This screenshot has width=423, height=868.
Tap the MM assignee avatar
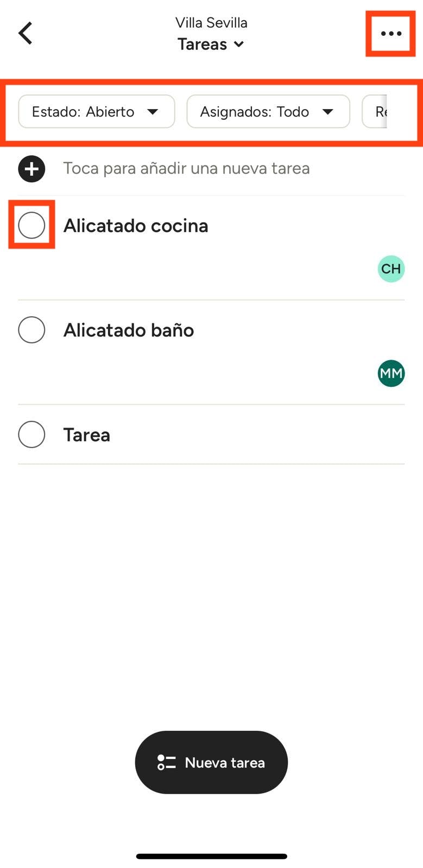[x=391, y=373]
